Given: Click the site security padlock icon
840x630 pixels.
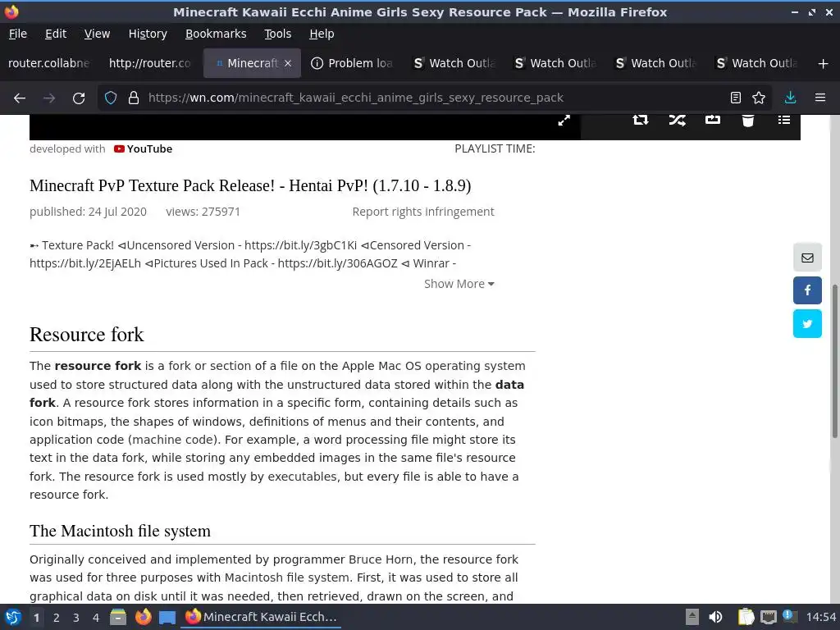Looking at the screenshot, I should tap(134, 98).
